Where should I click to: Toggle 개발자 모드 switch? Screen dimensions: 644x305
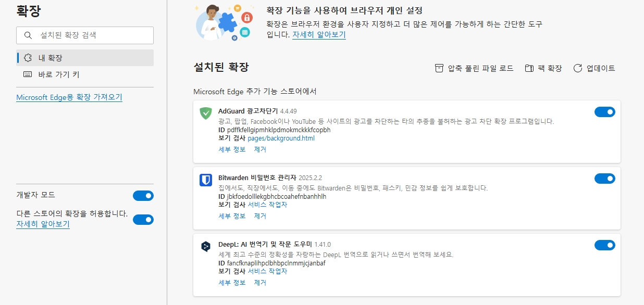tap(143, 196)
